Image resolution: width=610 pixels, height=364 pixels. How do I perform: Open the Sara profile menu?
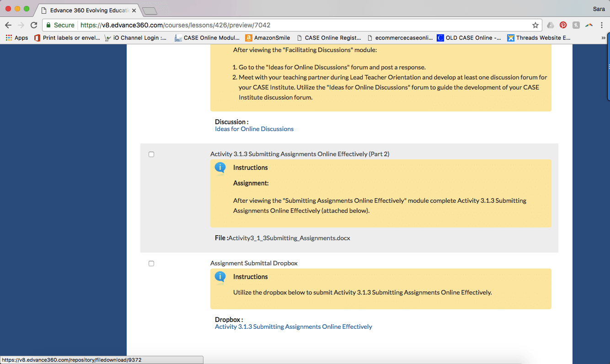tap(599, 9)
